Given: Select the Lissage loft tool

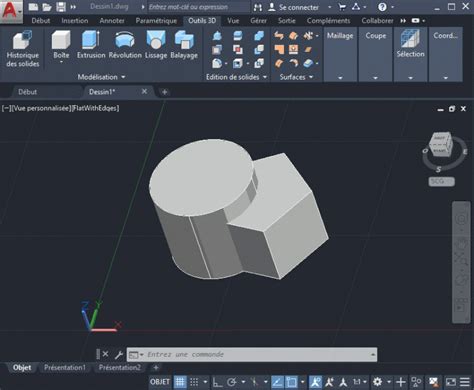Looking at the screenshot, I should [156, 44].
